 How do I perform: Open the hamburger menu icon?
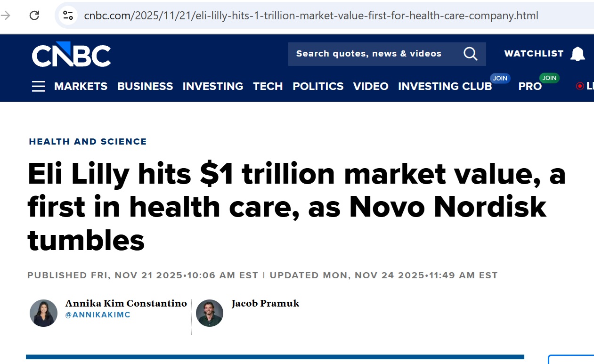coord(39,87)
